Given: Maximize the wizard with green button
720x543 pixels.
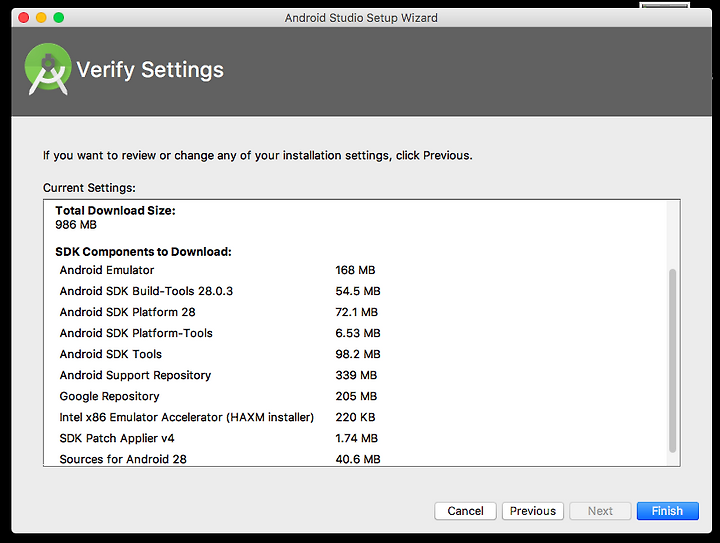Looking at the screenshot, I should pyautogui.click(x=58, y=17).
